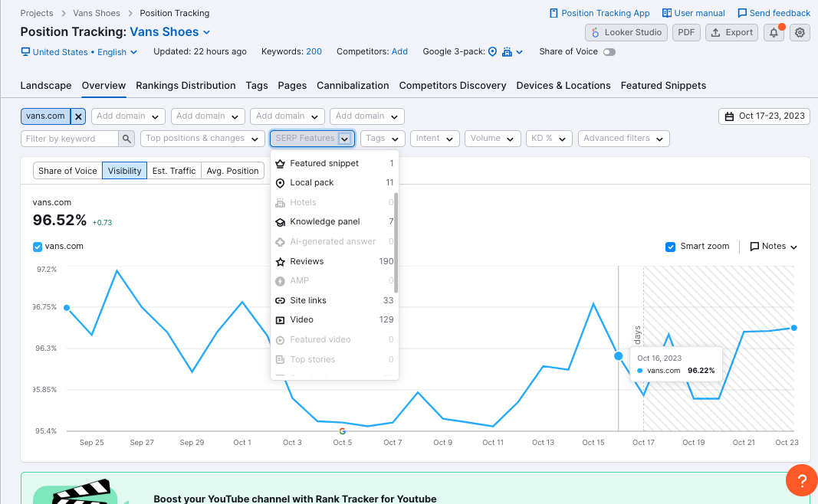
Task: Click the search magnifier in keyword filter
Action: tap(126, 139)
